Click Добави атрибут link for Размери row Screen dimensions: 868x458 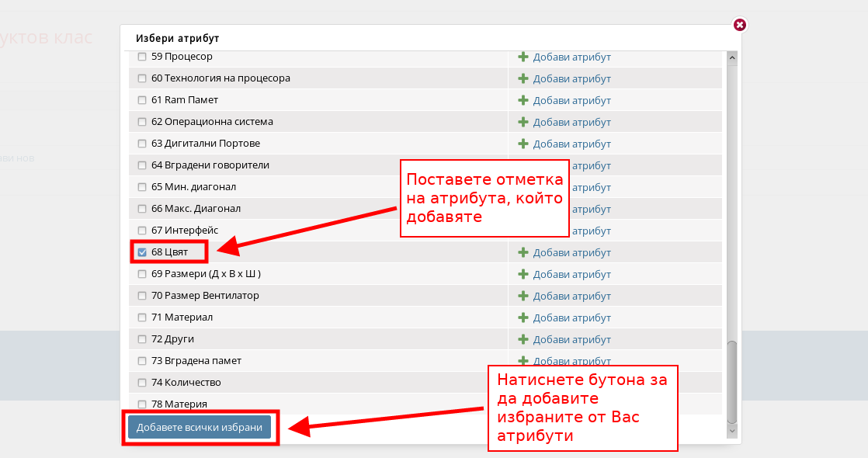pyautogui.click(x=571, y=274)
